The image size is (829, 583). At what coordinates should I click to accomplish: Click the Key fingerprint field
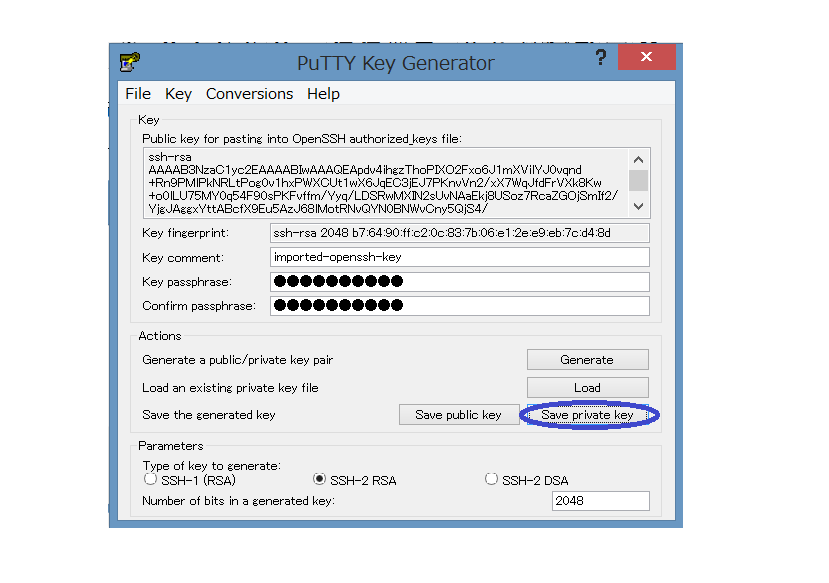[x=459, y=233]
